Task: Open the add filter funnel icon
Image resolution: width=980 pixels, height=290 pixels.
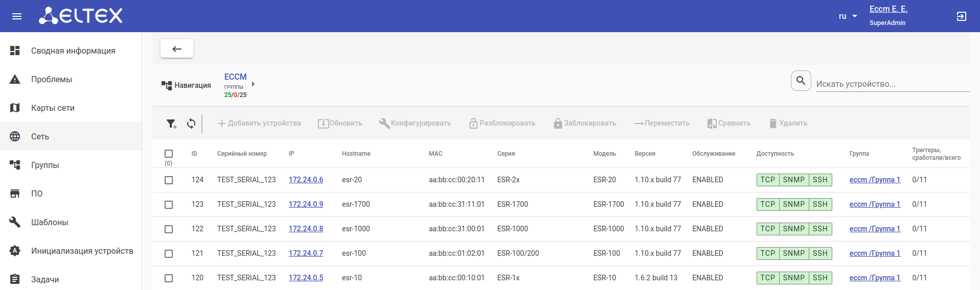Action: (x=171, y=124)
